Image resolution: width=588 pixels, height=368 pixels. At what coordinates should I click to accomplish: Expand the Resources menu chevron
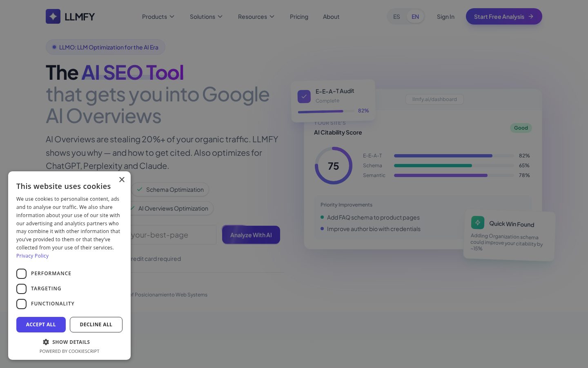pyautogui.click(x=272, y=17)
